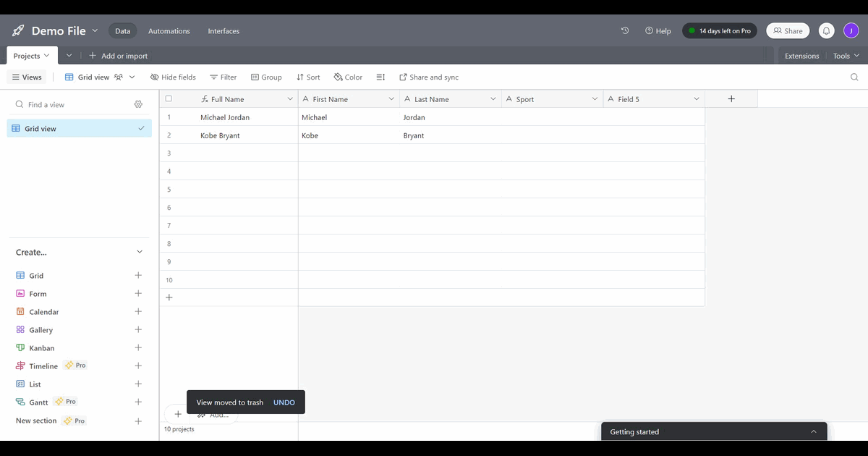The height and width of the screenshot is (456, 868).
Task: Click Share and sync
Action: click(x=429, y=77)
